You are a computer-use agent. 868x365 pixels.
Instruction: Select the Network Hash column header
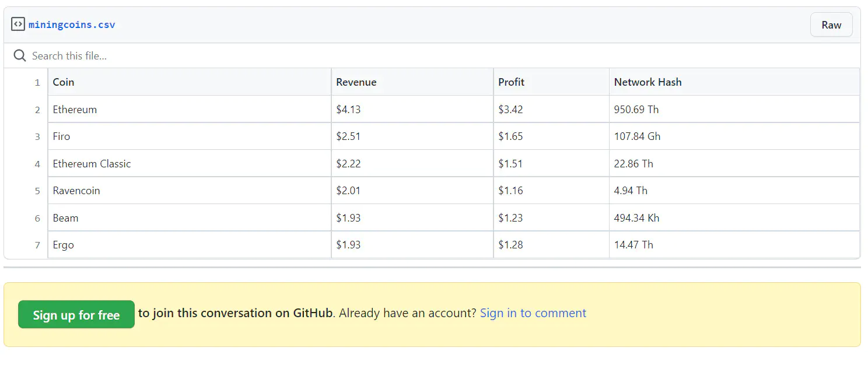[x=734, y=82]
